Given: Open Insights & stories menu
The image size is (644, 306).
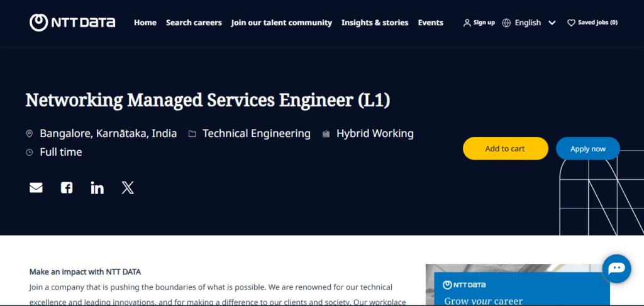Looking at the screenshot, I should coord(375,23).
